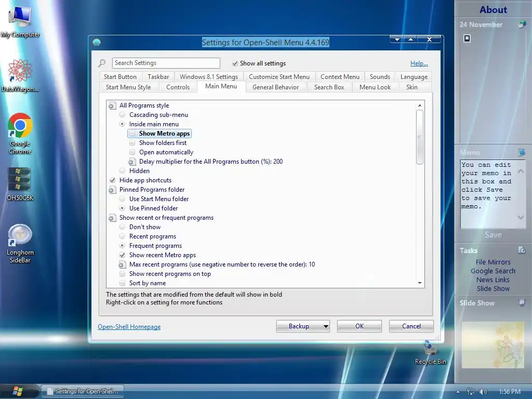Click the Slide Show panel icon
The image size is (532, 399).
[522, 303]
